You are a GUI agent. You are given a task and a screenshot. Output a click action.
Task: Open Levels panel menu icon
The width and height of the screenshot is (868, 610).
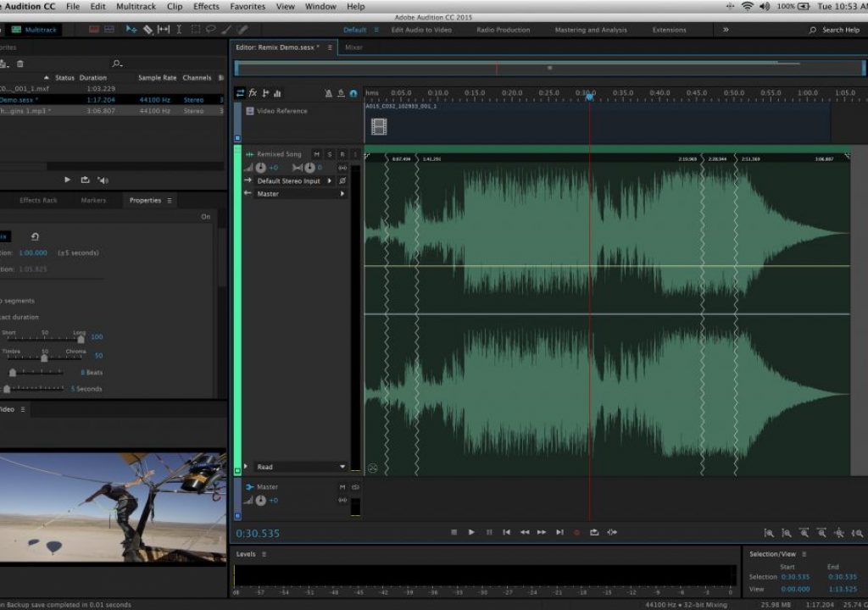pyautogui.click(x=264, y=554)
